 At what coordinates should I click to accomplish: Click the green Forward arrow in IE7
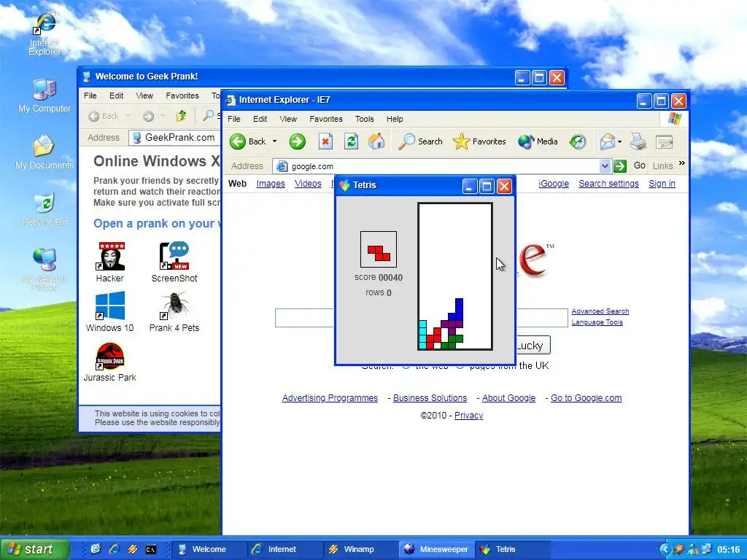coord(298,141)
